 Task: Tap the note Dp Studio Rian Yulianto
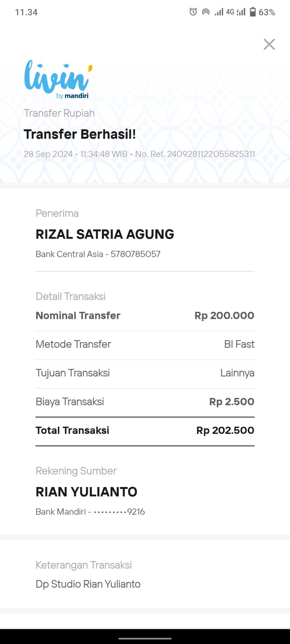click(x=88, y=584)
